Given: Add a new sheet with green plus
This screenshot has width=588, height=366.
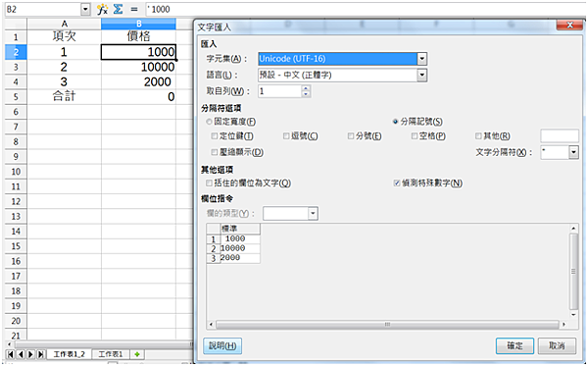Looking at the screenshot, I should [137, 354].
